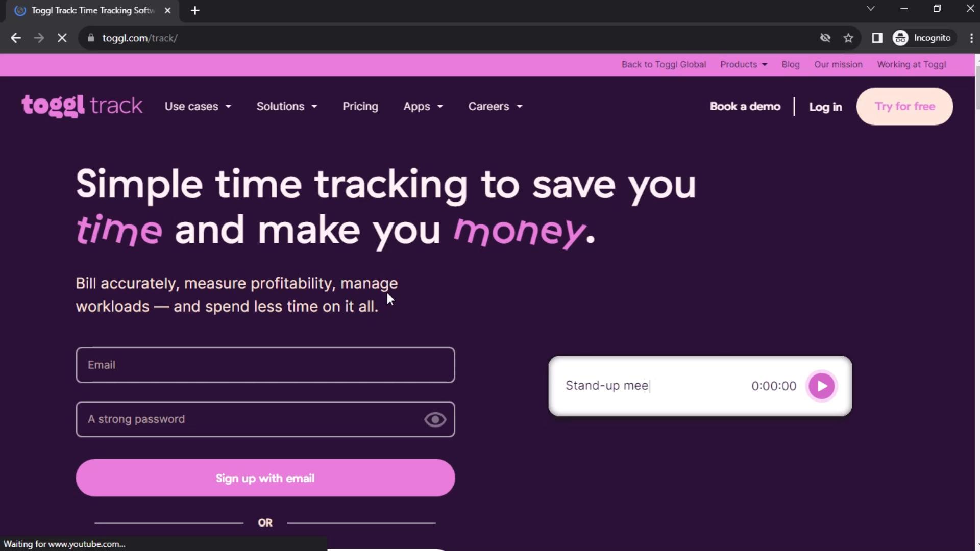This screenshot has height=551, width=980.
Task: Click the Book a demo button
Action: pos(745,106)
